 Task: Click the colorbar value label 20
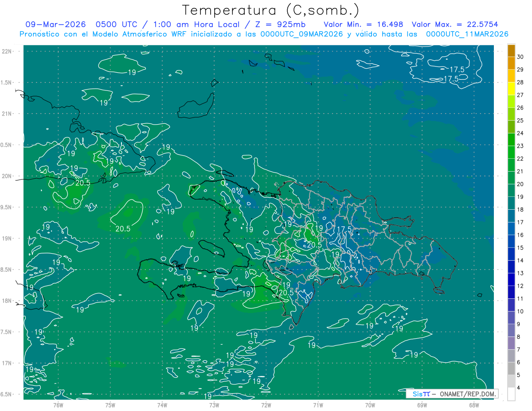click(520, 184)
